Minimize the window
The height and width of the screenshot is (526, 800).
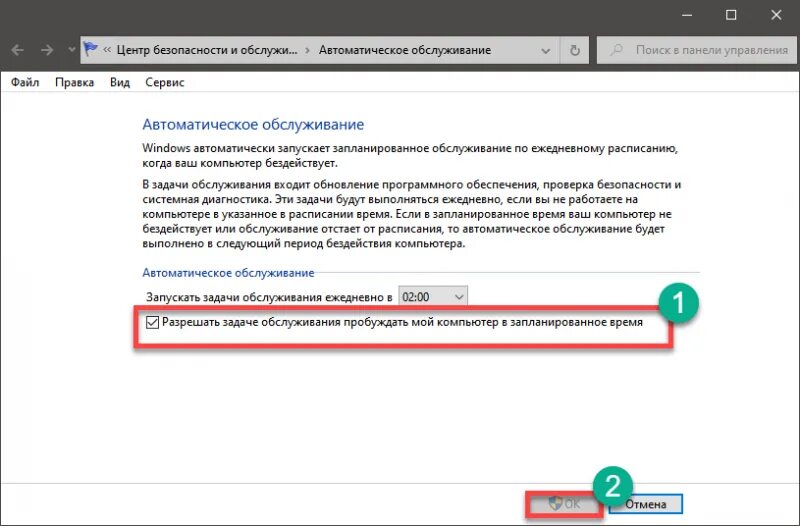(687, 15)
